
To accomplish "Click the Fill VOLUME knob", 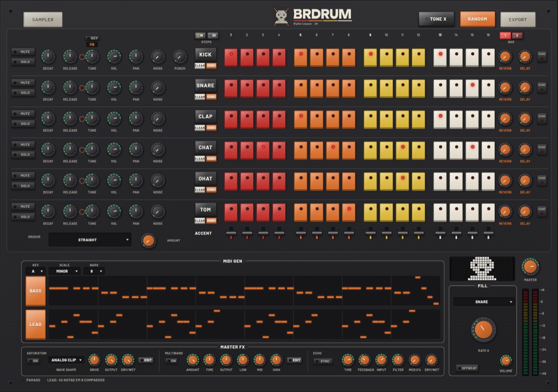I will (x=505, y=361).
